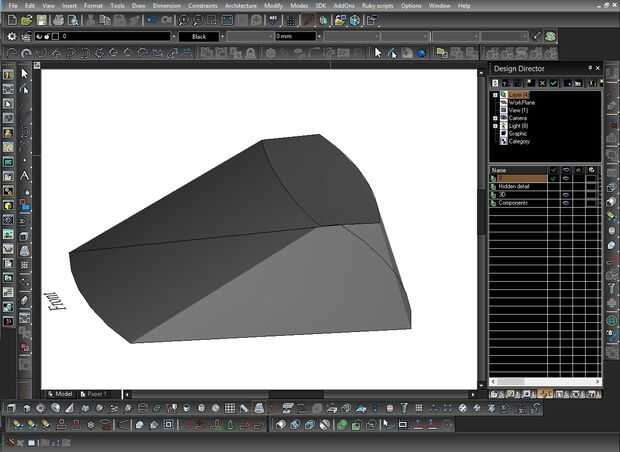
Task: Click the house icon in the lower bottom toolbar
Action: click(x=154, y=425)
